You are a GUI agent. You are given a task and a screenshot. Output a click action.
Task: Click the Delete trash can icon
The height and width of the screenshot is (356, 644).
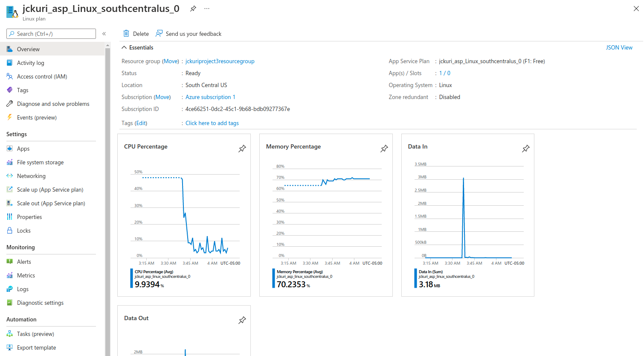click(x=126, y=33)
